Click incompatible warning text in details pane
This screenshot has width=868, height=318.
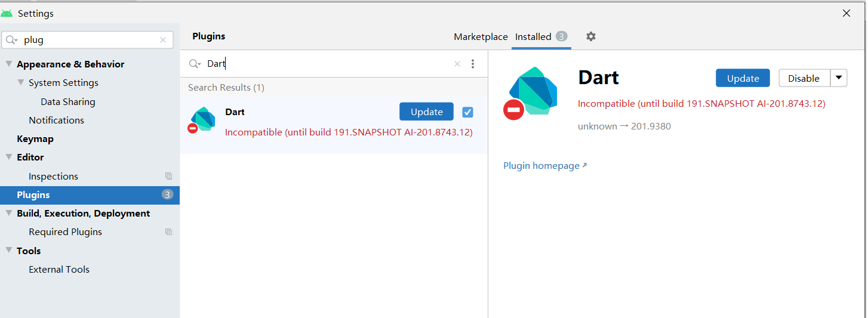click(701, 103)
